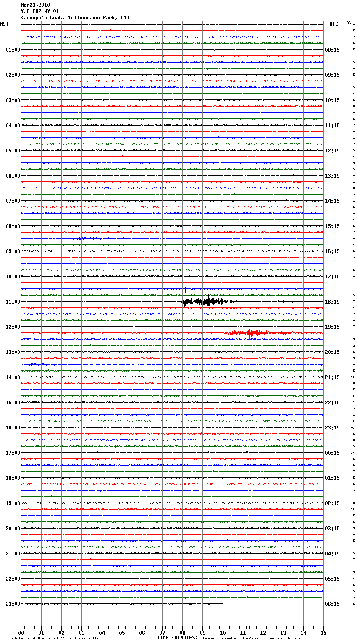The image size is (357, 644).
Task: Select the station code YJC EHZ WY 01
Action: tap(40, 11)
